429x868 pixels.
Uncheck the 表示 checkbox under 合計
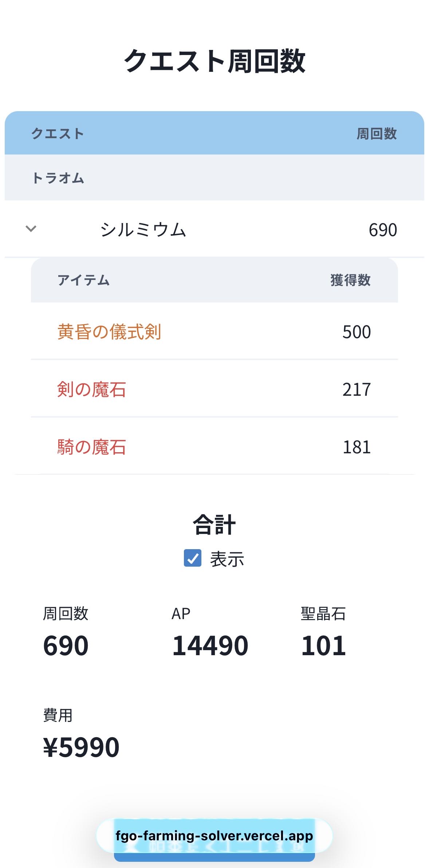coord(193,558)
